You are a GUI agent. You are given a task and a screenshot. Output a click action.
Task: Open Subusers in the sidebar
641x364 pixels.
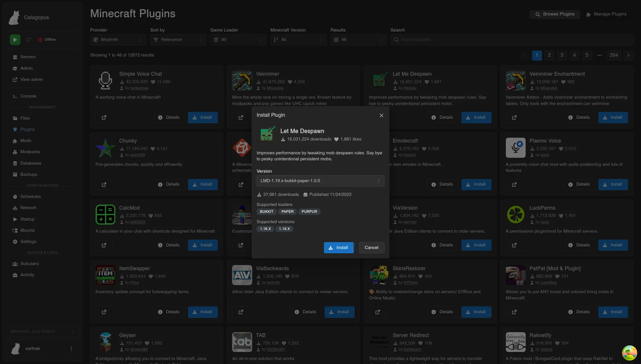click(29, 264)
